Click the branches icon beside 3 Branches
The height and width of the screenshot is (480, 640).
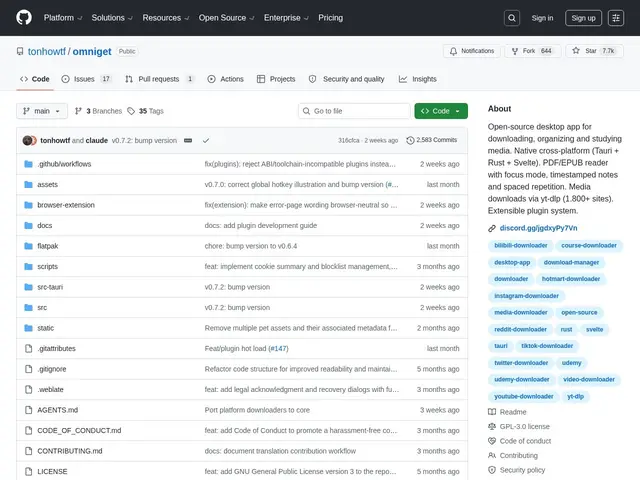pyautogui.click(x=78, y=111)
